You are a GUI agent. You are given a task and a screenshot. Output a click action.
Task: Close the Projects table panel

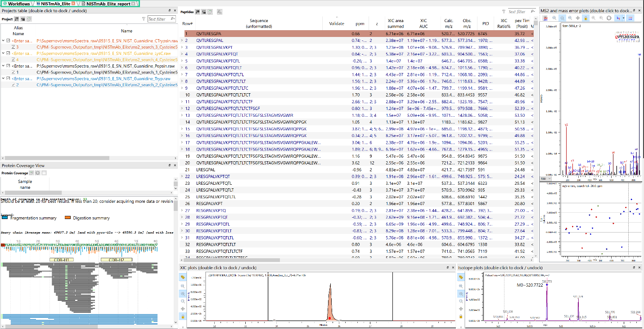click(x=176, y=10)
